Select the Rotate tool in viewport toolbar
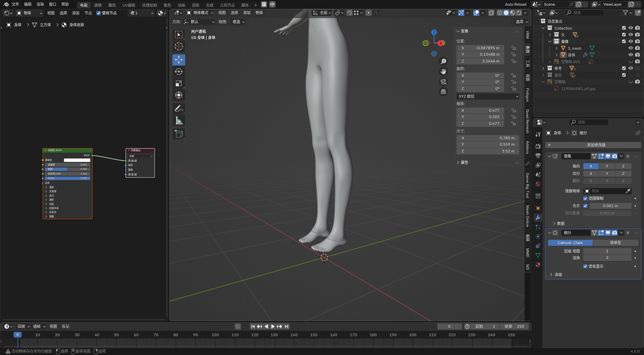This screenshot has width=644, height=355. point(178,72)
